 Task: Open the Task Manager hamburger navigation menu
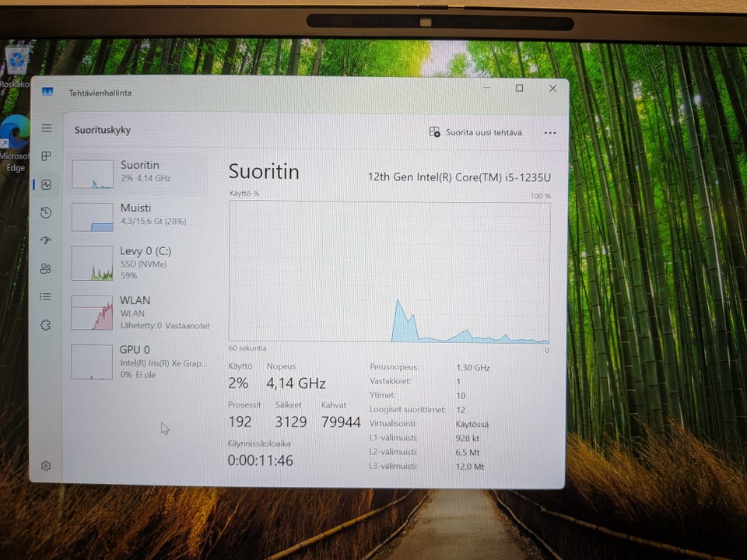[46, 128]
